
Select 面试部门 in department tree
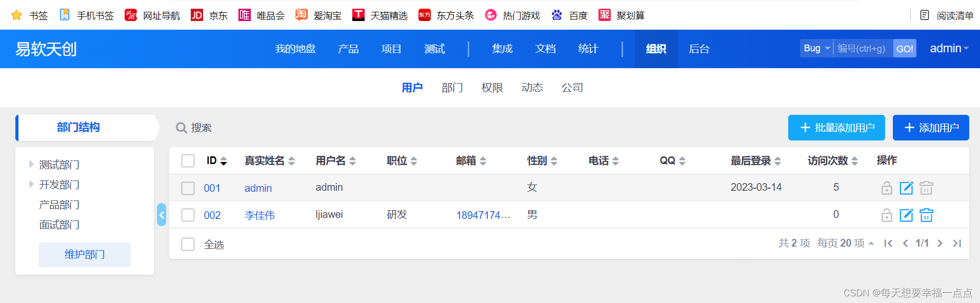point(59,225)
